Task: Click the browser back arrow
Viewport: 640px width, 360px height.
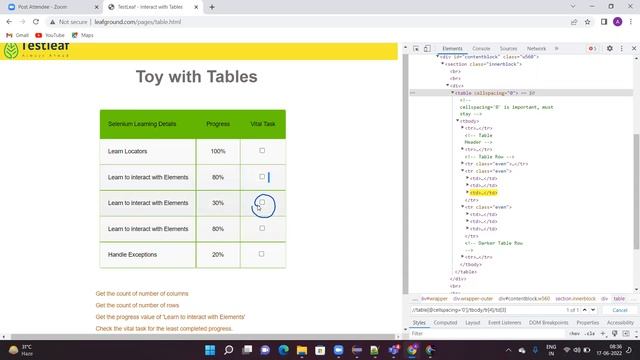Action: pyautogui.click(x=9, y=22)
